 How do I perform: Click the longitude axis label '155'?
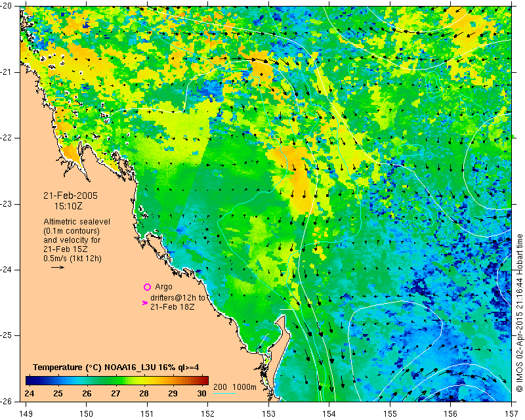390,414
